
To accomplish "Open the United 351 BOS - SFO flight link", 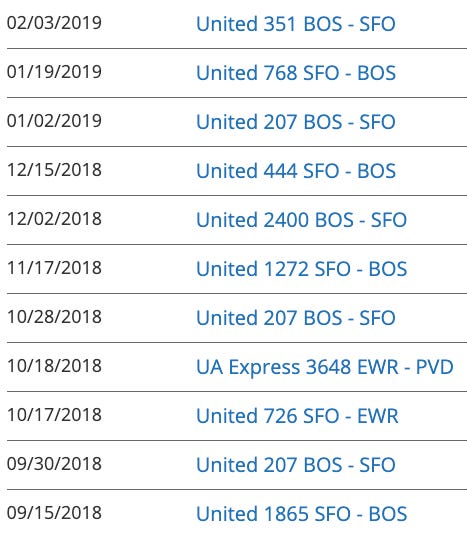I will [296, 24].
